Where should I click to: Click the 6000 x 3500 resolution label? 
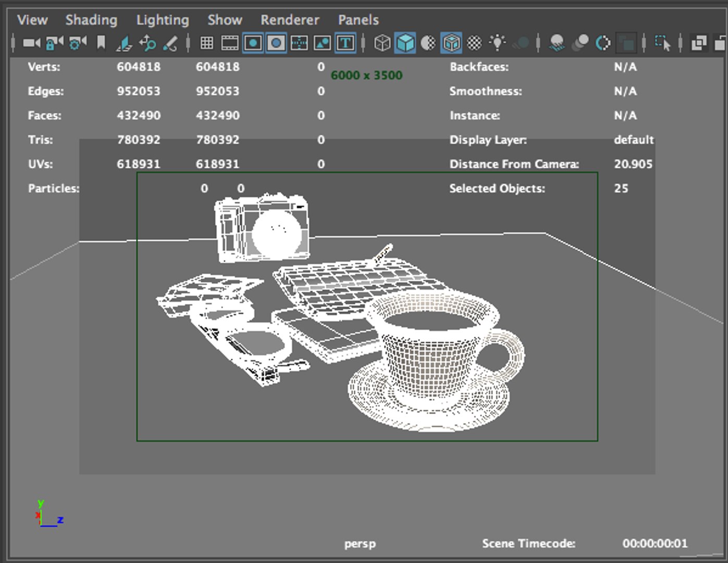click(x=366, y=75)
